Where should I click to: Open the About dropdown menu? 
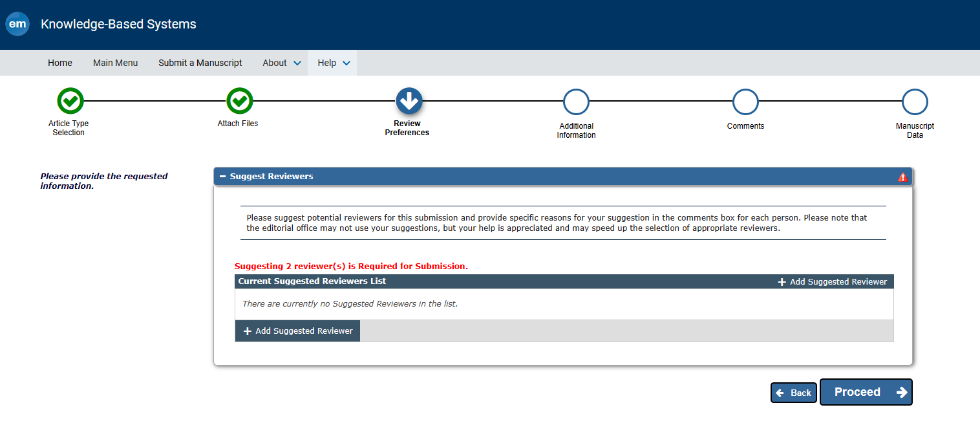pyautogui.click(x=282, y=63)
